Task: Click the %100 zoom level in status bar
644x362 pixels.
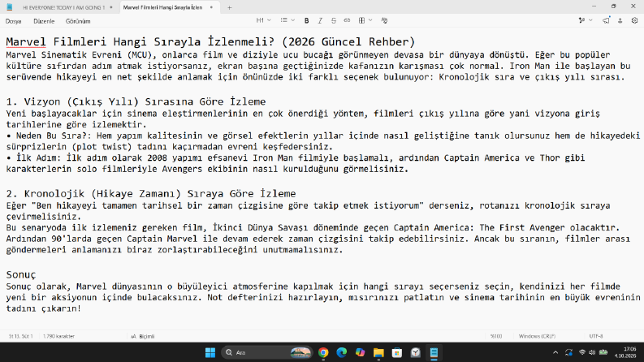Action: (x=495, y=336)
